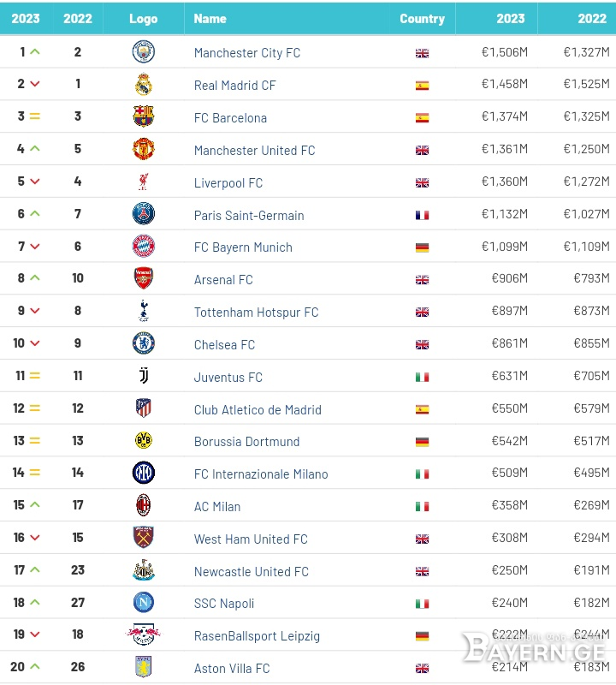Click the FC Barcelona crest logo
This screenshot has height=685, width=616.
[143, 116]
